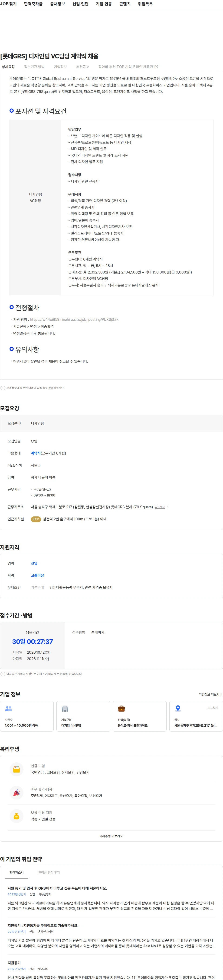Click info icon beside 채용정보 notice

click(3, 388)
